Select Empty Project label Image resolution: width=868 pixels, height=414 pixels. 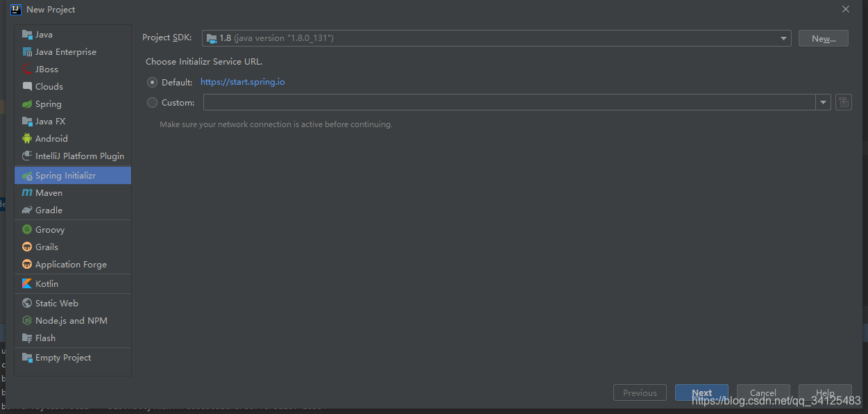[x=63, y=358]
